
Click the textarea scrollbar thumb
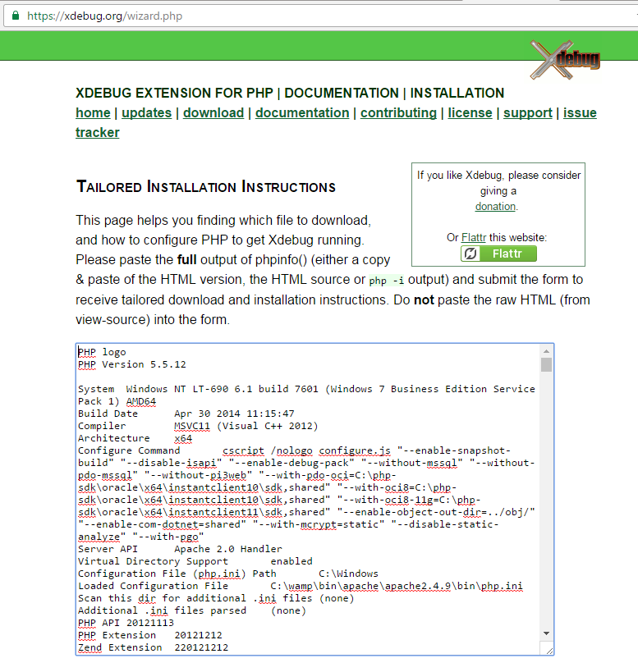[546, 364]
